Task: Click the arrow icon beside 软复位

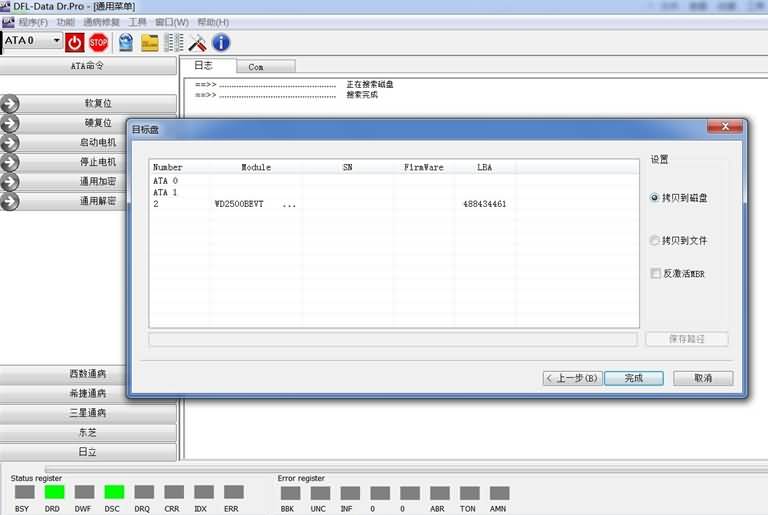Action: (11, 103)
